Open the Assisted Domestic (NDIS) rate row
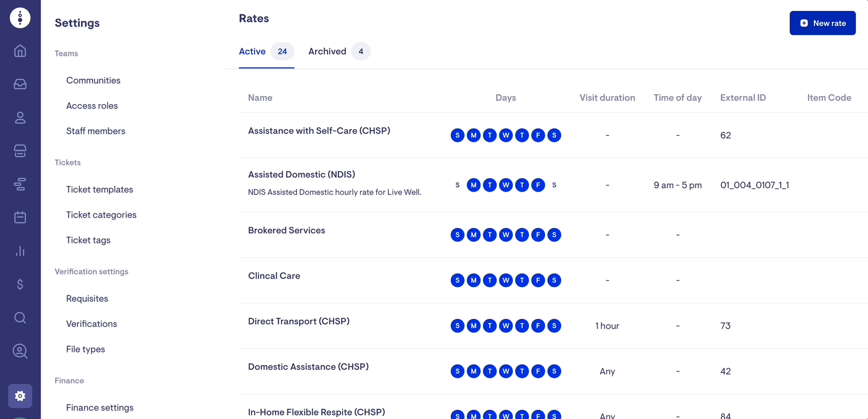This screenshot has height=419, width=868. pos(302,175)
